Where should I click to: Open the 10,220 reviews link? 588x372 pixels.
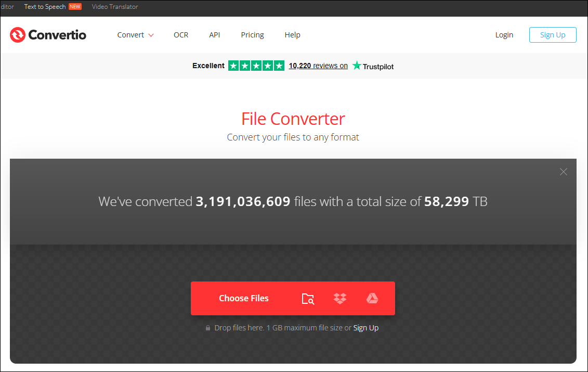coord(318,66)
